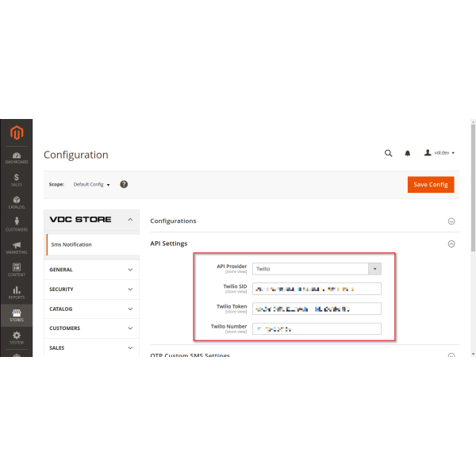476x476 pixels.
Task: Open the Reports sidebar icon
Action: click(x=16, y=293)
